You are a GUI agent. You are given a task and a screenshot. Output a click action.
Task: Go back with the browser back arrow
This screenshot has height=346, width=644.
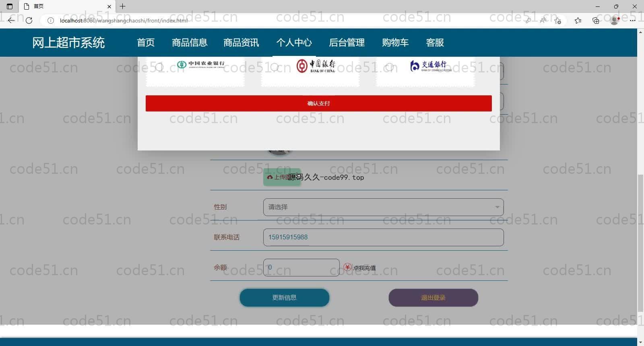coord(11,20)
